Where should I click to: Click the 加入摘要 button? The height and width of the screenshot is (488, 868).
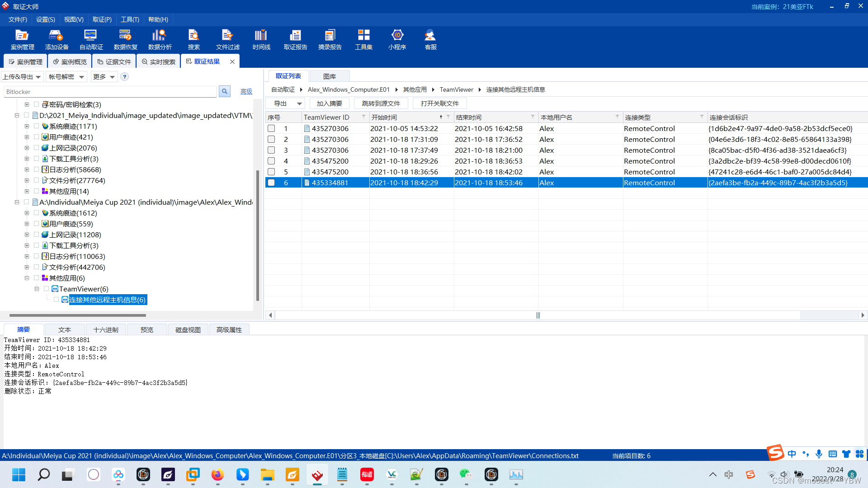click(329, 104)
